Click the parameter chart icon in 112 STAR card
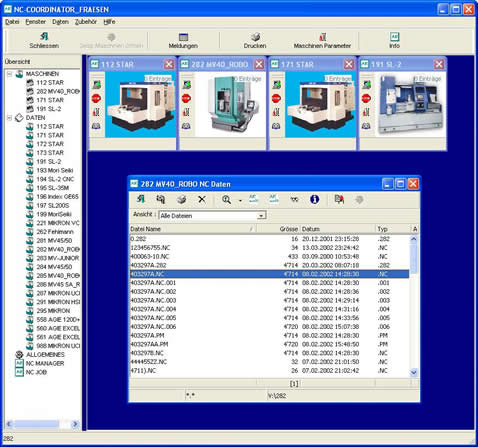 pos(96,112)
